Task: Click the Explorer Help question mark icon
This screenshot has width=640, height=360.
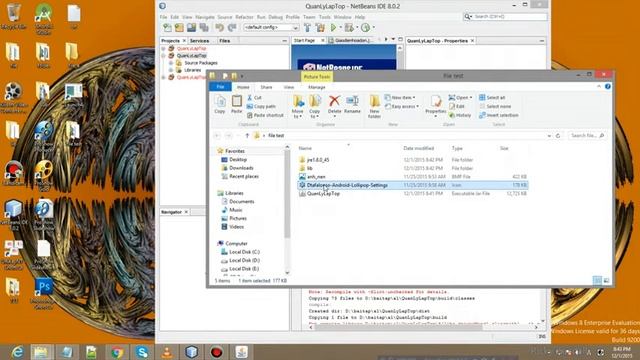Action: click(607, 87)
